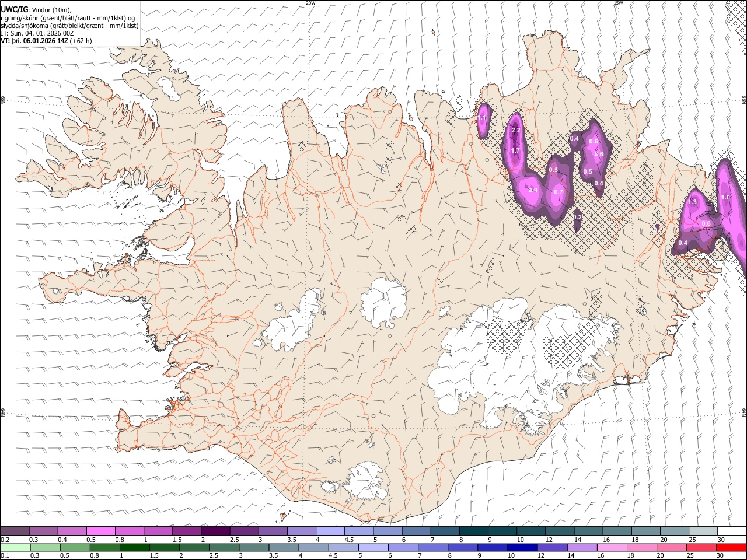Select the 20 pink swatch in lower legend row

tap(672, 547)
